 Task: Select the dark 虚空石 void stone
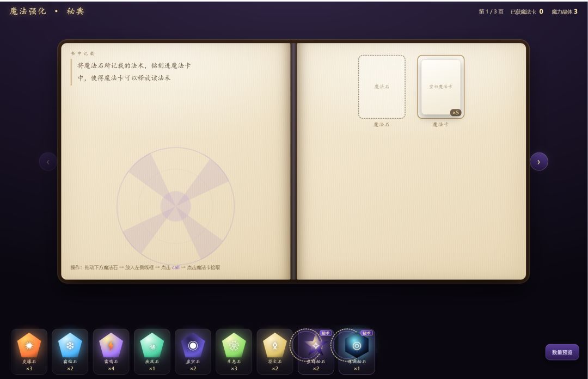[x=193, y=351]
